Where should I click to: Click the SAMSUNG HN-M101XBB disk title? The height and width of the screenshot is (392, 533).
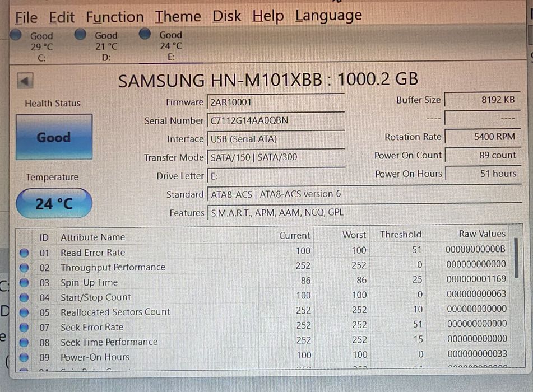268,80
